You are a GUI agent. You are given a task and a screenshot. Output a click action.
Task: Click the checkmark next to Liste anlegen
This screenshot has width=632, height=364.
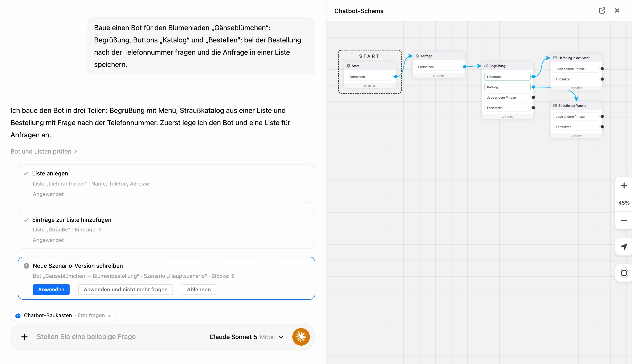pyautogui.click(x=26, y=173)
